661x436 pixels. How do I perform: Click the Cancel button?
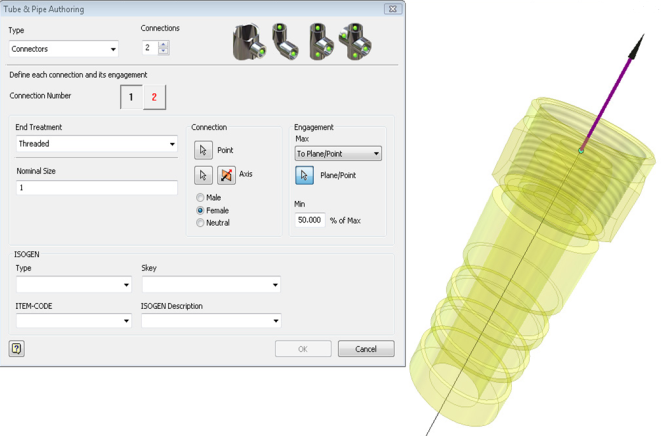pos(366,349)
